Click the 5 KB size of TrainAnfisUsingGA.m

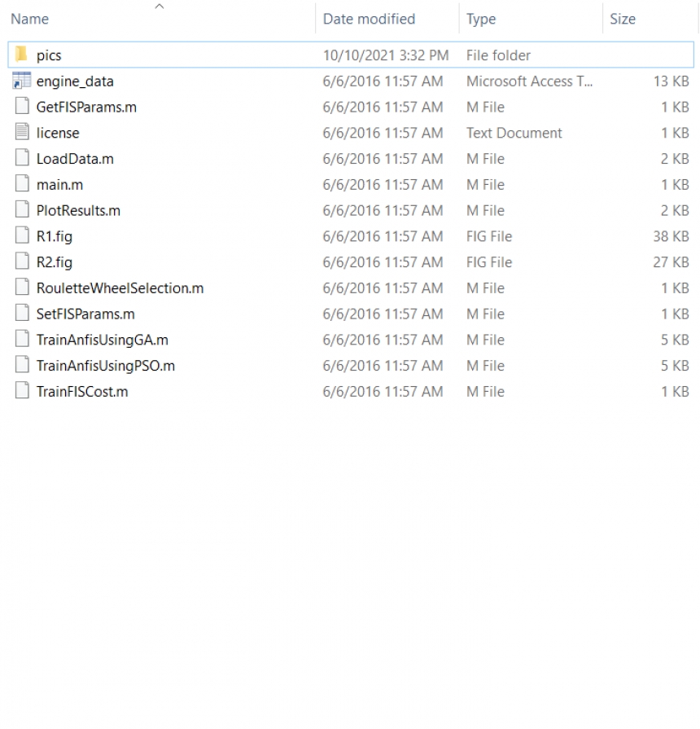[675, 340]
